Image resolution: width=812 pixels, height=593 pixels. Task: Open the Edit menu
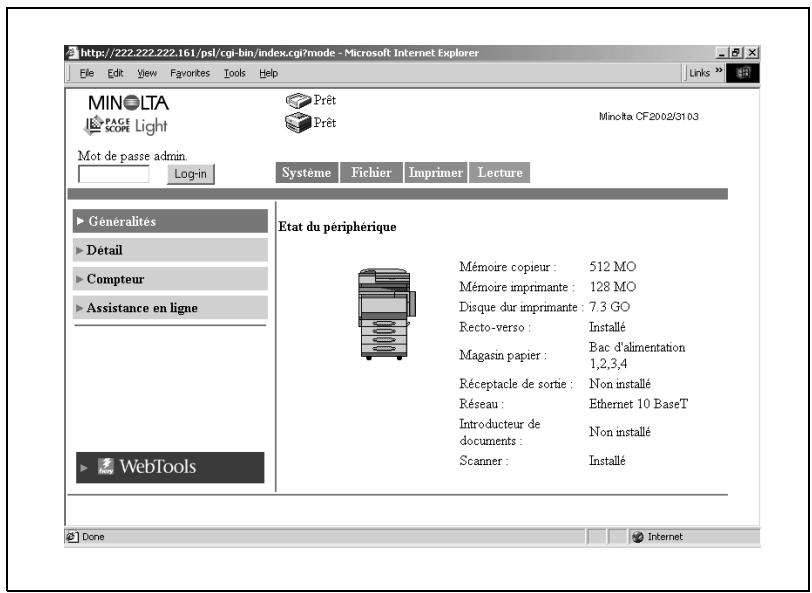click(x=115, y=73)
